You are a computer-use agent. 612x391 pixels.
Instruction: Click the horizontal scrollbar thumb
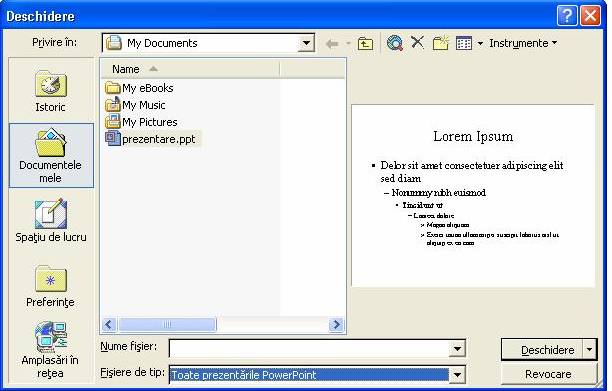(167, 324)
